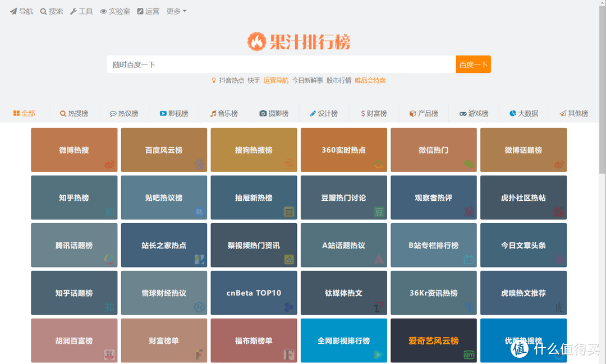Open cnBeta TOP10 tile
The width and height of the screenshot is (606, 364).
[x=254, y=293]
